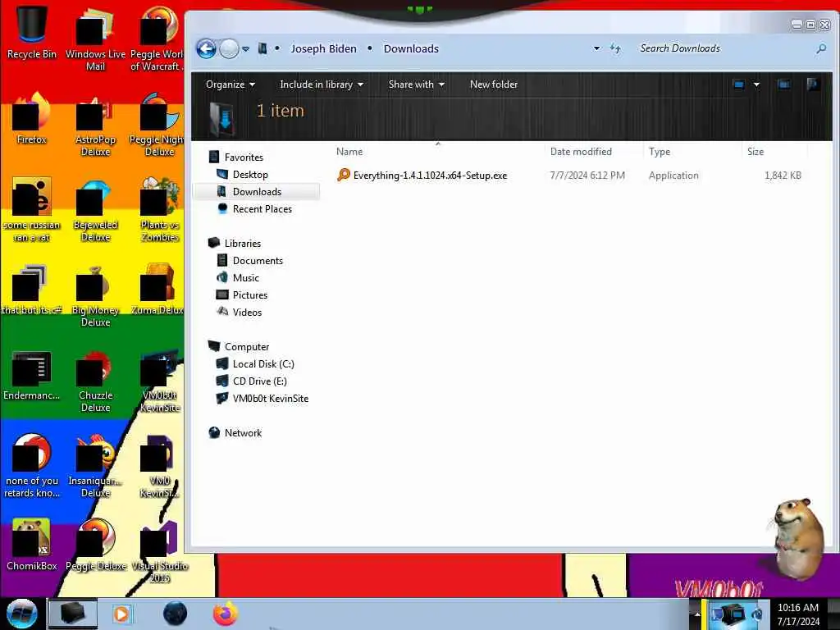Select the Recycle Bin desktop icon
The height and width of the screenshot is (630, 840).
(x=32, y=32)
